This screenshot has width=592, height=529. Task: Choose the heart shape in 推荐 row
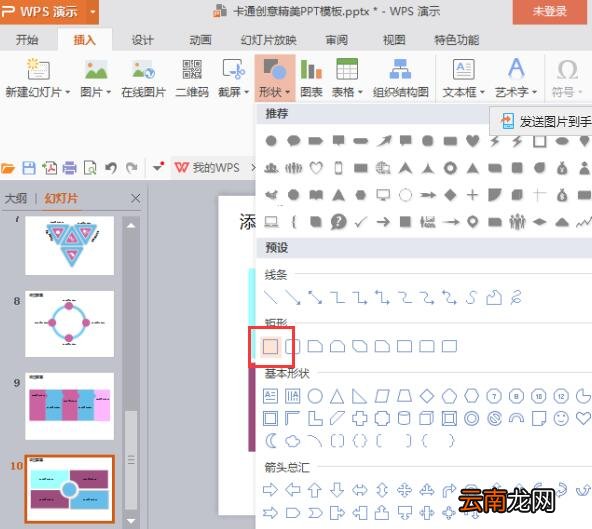(x=472, y=141)
